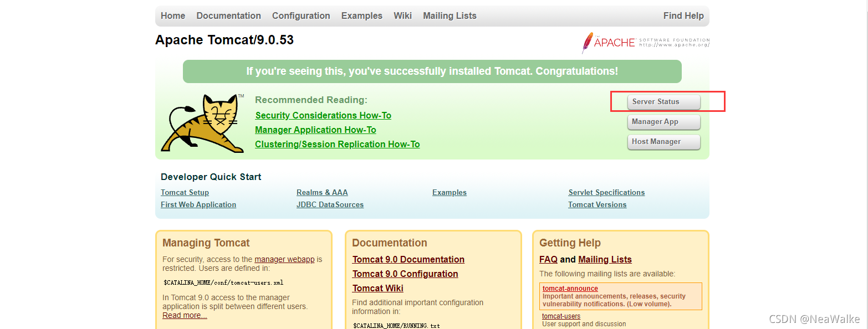
Task: Open the Examples link under Developer Quick Start
Action: 450,193
